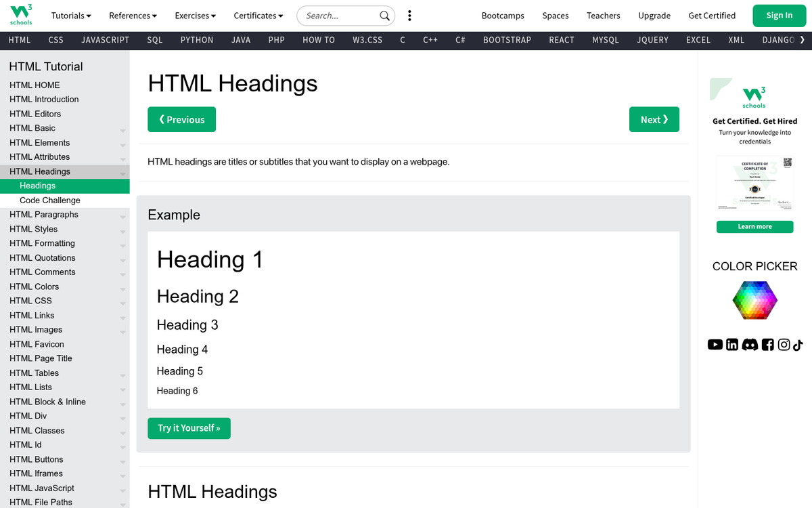Switch to the BOOTSTRAP tutorial tab

coord(507,40)
